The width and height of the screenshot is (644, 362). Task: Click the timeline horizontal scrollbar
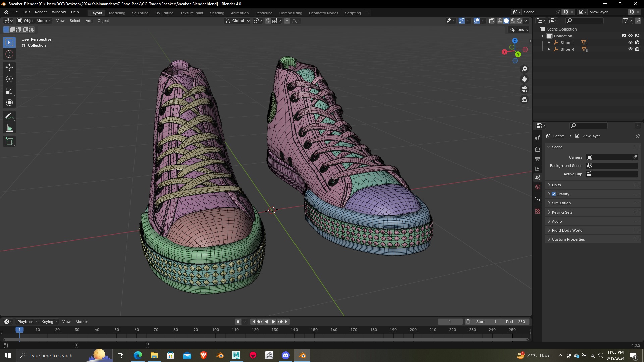tap(266, 339)
